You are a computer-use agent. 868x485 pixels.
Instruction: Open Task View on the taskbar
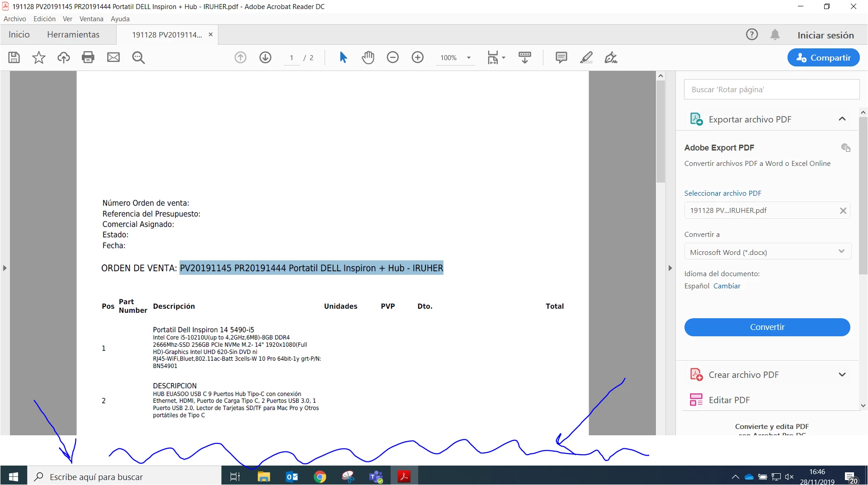click(235, 476)
